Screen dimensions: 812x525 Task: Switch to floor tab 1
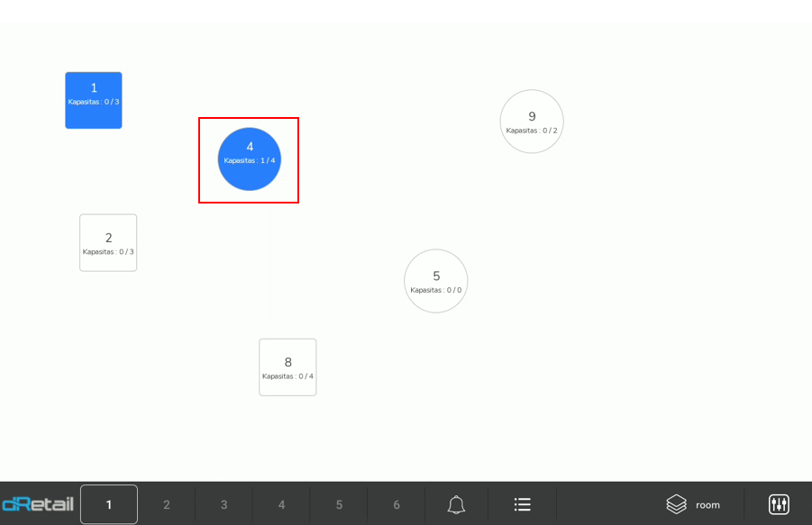tap(109, 504)
